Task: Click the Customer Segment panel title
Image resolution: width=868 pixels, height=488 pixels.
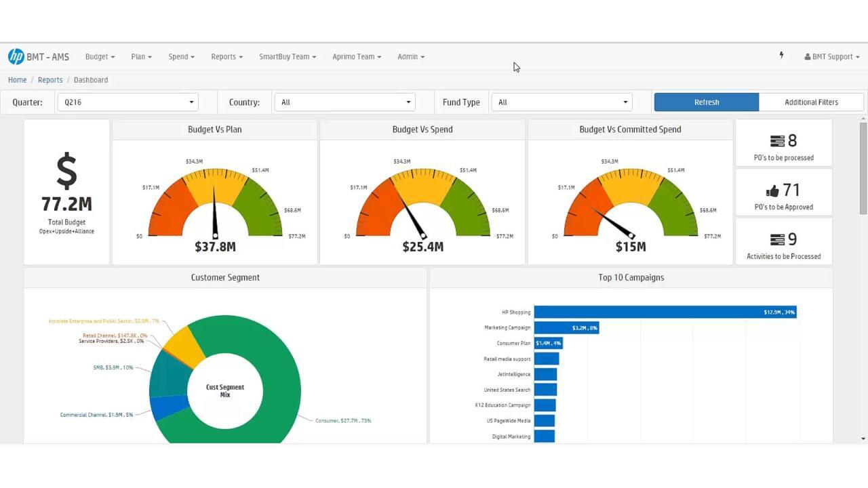Action: [x=225, y=278]
